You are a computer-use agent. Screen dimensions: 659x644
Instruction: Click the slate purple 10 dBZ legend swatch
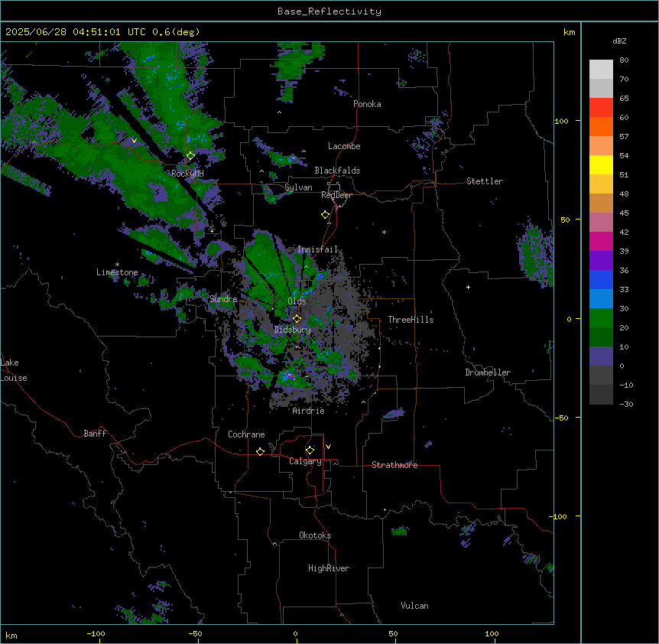(x=601, y=356)
